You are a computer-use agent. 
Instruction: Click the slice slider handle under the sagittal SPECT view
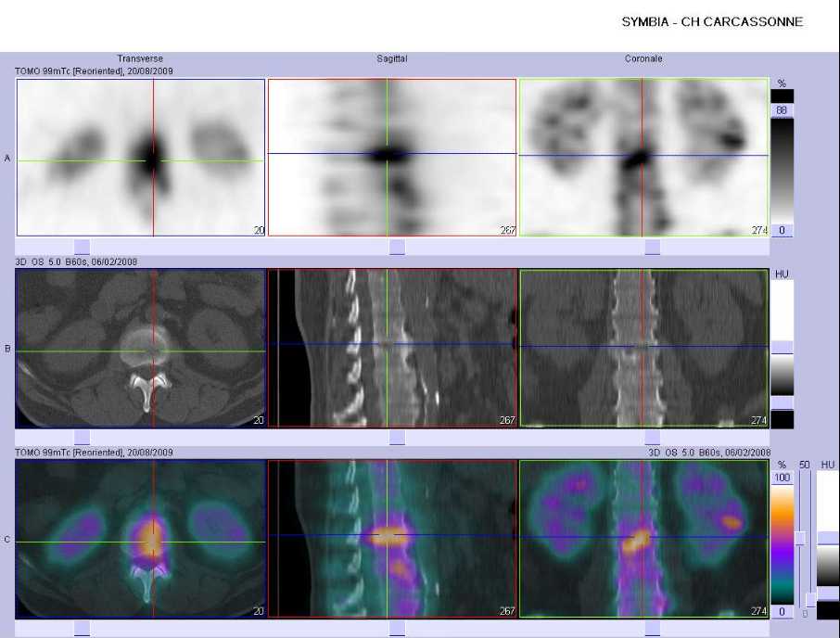click(397, 247)
